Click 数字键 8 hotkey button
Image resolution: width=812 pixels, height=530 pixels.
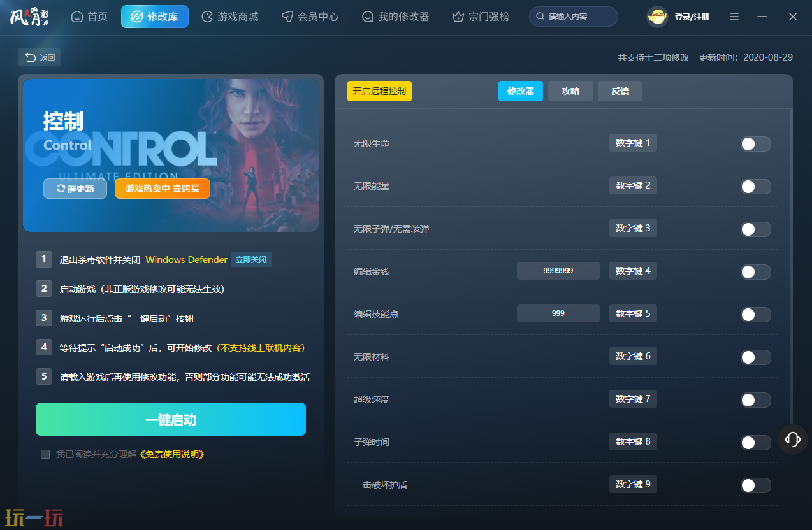633,441
